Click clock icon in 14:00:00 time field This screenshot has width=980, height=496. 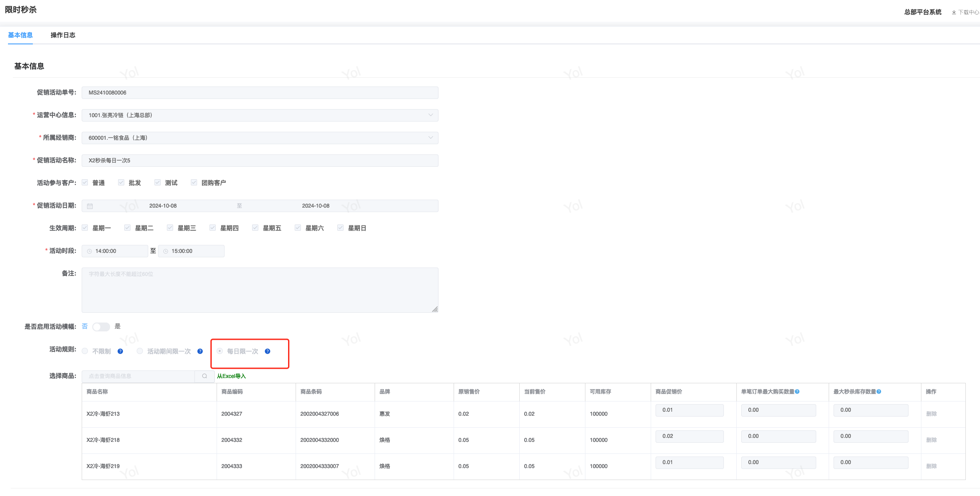click(90, 252)
